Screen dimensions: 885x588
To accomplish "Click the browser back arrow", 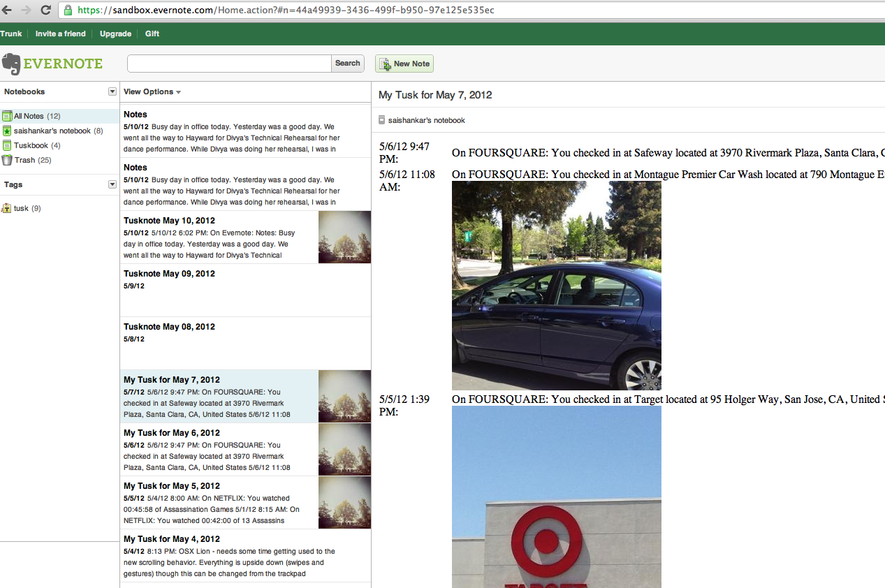I will pyautogui.click(x=7, y=10).
